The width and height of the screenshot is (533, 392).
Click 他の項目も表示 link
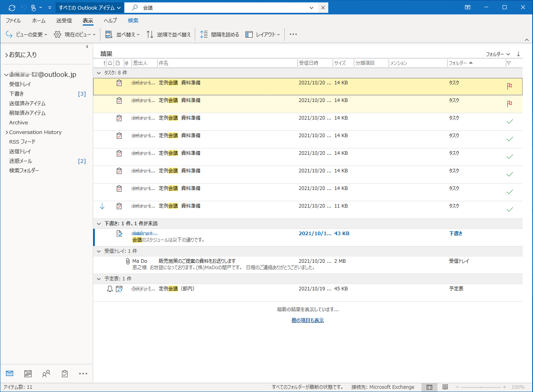[307, 320]
